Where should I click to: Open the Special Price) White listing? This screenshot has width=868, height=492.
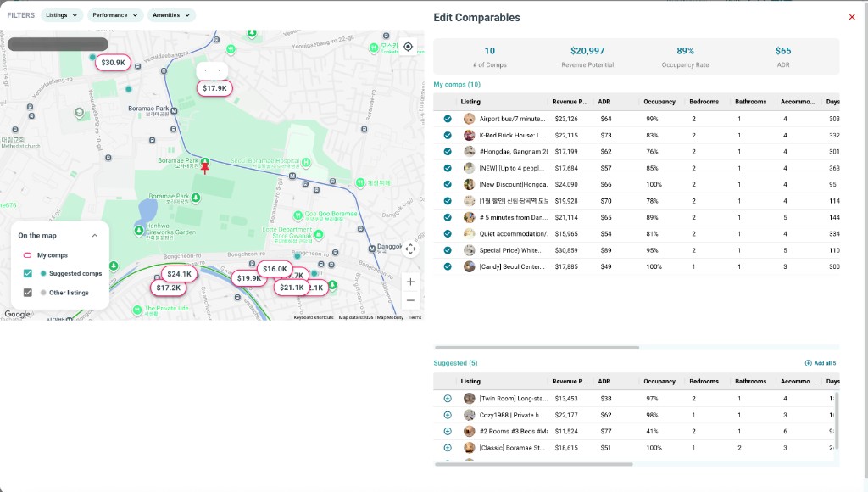pos(511,250)
